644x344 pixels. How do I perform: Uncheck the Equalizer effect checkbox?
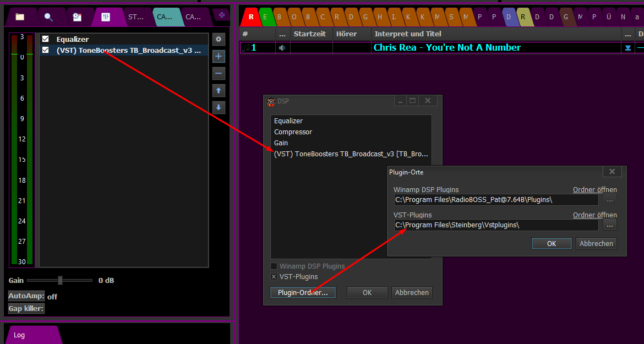46,40
